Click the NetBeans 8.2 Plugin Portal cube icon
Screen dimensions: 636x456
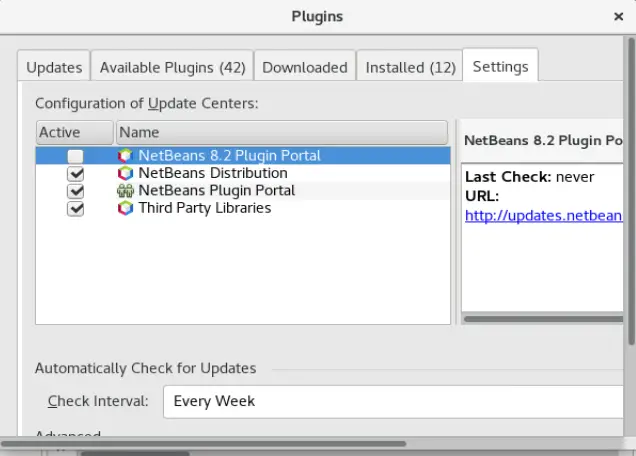pyautogui.click(x=125, y=155)
